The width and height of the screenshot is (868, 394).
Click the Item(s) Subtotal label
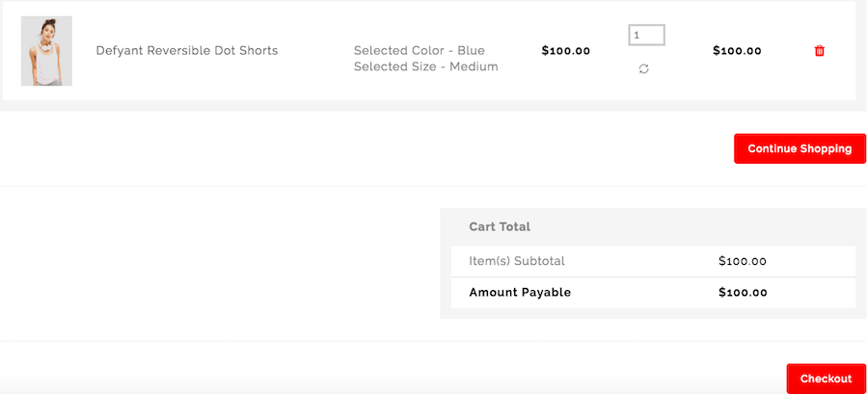coord(517,261)
